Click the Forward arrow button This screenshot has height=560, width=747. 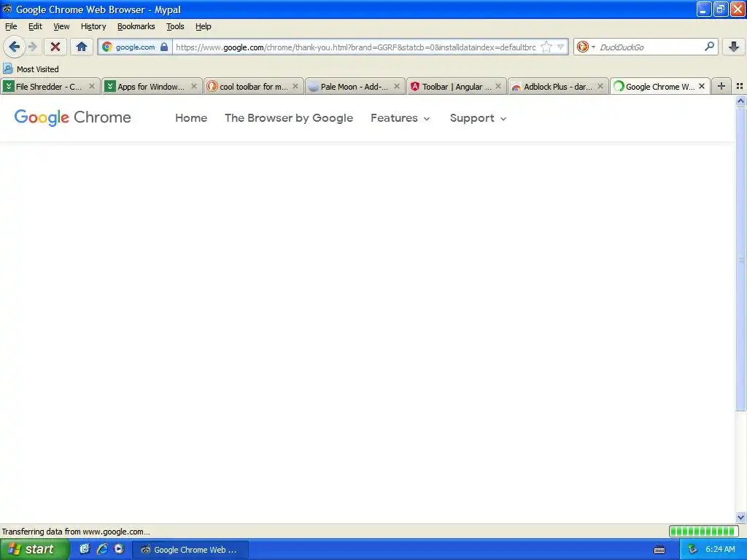[32, 47]
